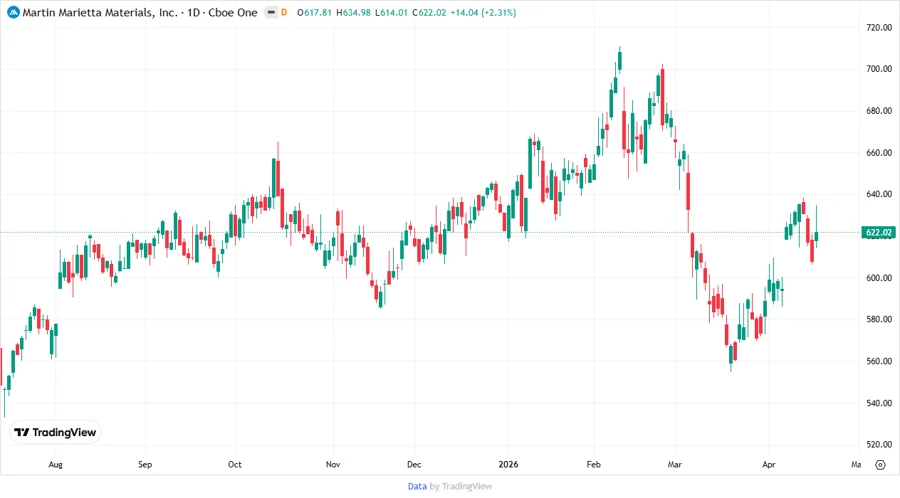Screen dimensions: 900x498
Task: Select the 580.00 price axis label
Action: 879,319
